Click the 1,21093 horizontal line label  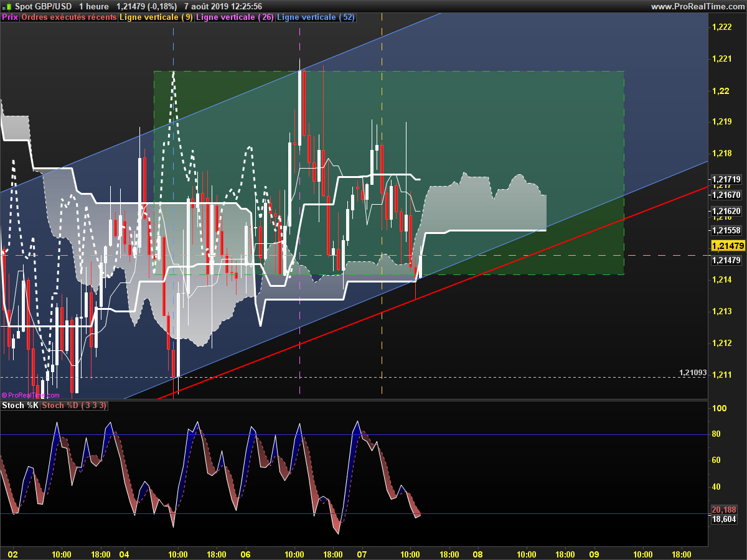tap(693, 373)
